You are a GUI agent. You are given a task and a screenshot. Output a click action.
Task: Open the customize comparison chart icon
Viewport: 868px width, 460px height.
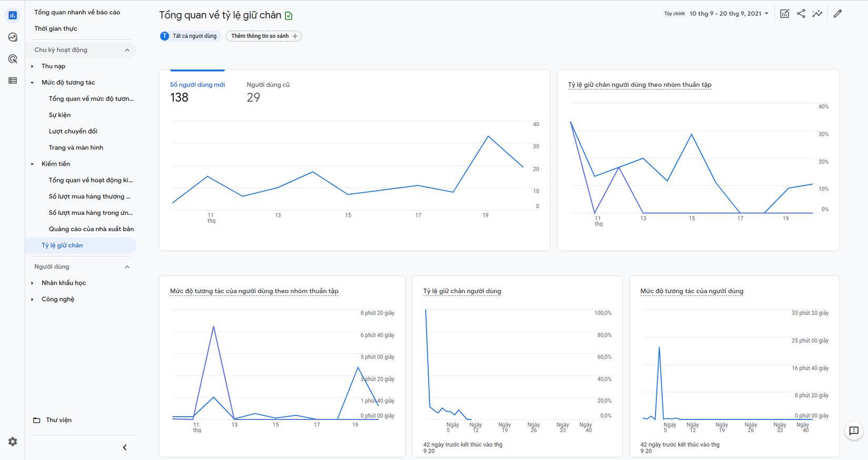pyautogui.click(x=784, y=14)
